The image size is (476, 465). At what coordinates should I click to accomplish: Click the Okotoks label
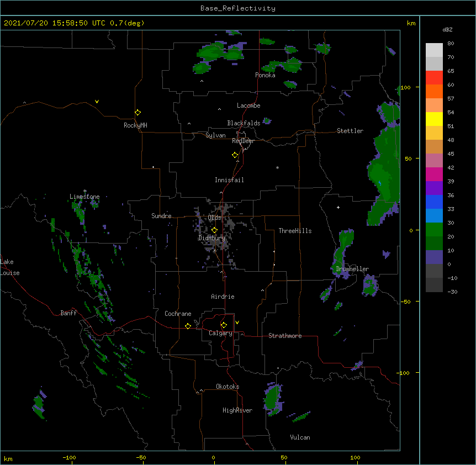tap(228, 387)
